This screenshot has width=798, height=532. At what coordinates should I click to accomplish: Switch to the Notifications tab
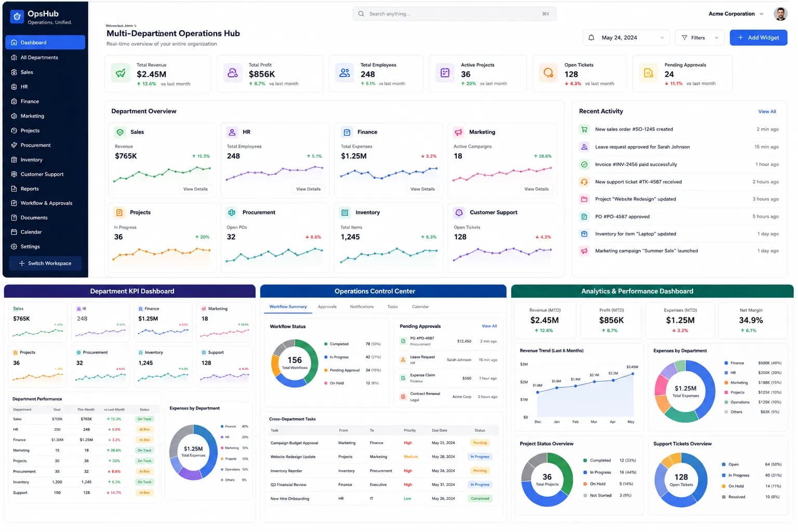[x=362, y=307]
